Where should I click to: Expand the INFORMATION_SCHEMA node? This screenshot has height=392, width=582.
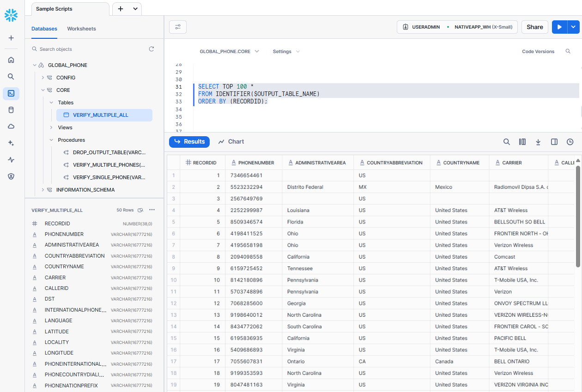(x=43, y=190)
